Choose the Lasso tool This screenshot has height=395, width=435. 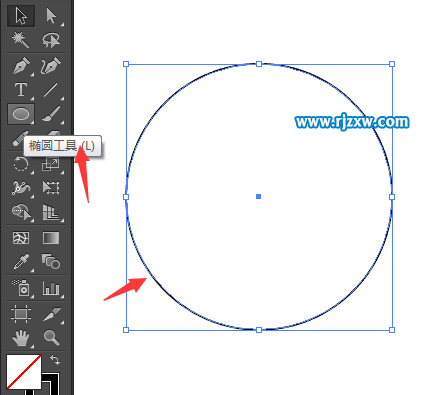click(x=51, y=40)
